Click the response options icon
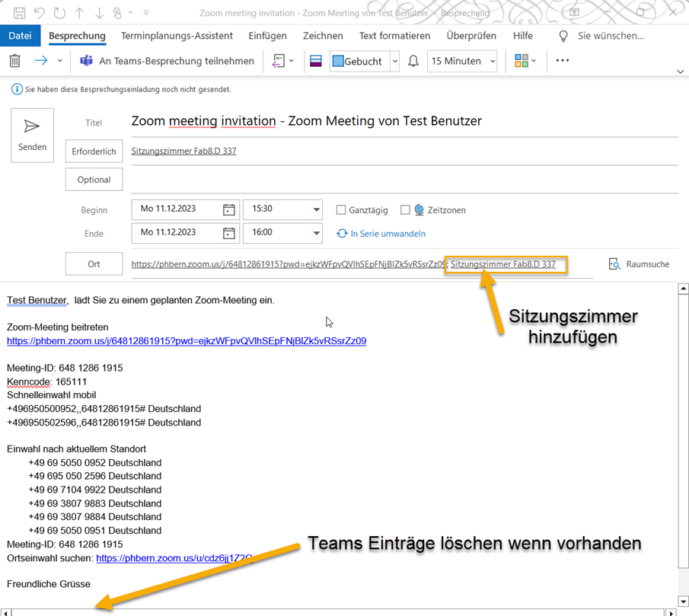689x616 pixels. click(x=279, y=61)
